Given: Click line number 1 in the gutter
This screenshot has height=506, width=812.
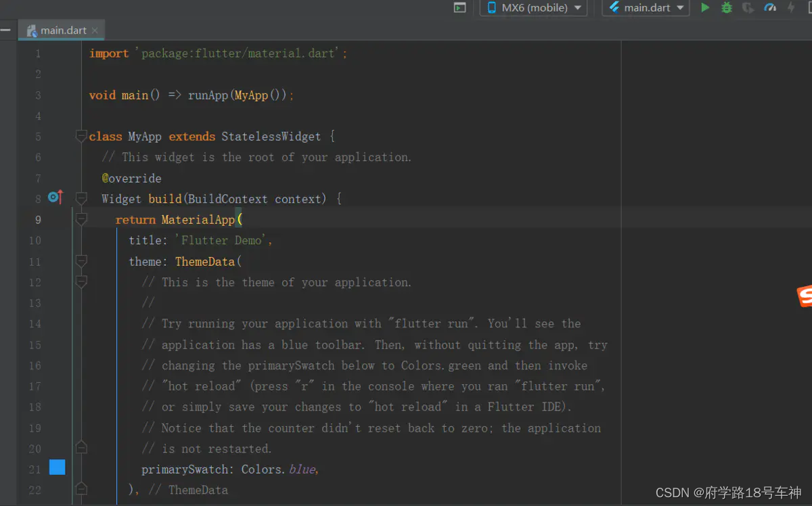Looking at the screenshot, I should click(38, 53).
